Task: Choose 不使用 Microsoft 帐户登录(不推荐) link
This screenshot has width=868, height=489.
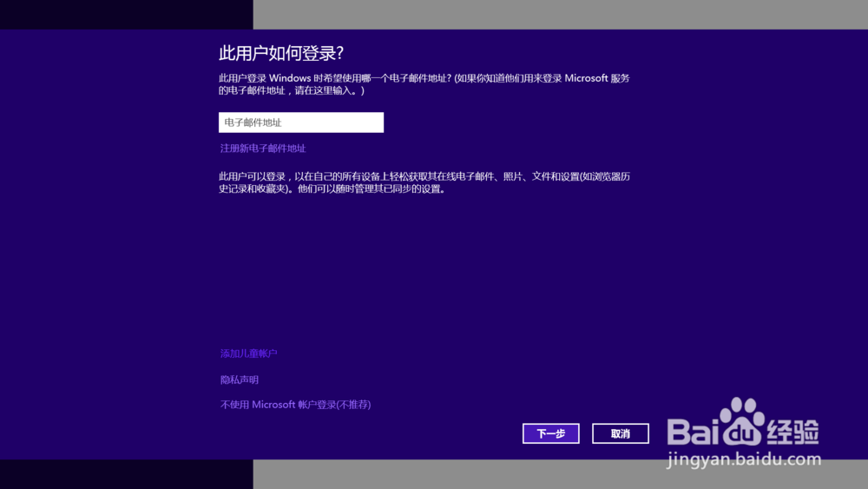Action: tap(296, 405)
